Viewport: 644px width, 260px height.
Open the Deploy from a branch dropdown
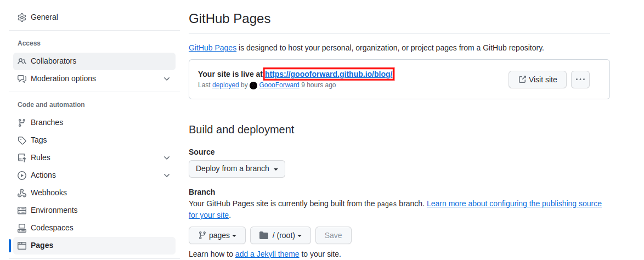point(236,169)
